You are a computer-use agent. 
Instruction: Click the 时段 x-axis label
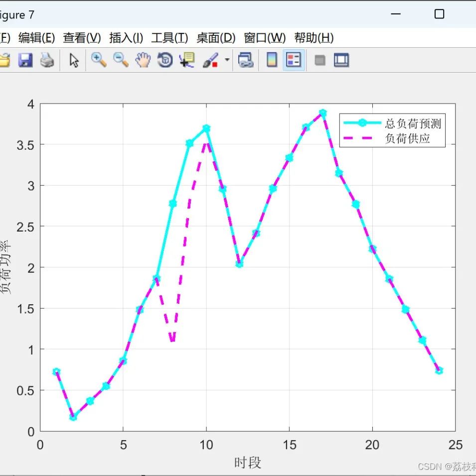[x=248, y=463]
